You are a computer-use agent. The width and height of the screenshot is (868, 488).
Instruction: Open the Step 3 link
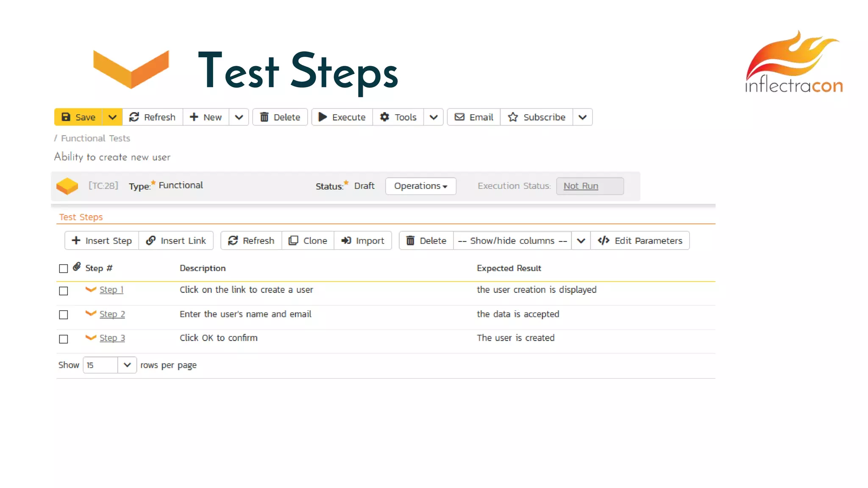pyautogui.click(x=112, y=338)
